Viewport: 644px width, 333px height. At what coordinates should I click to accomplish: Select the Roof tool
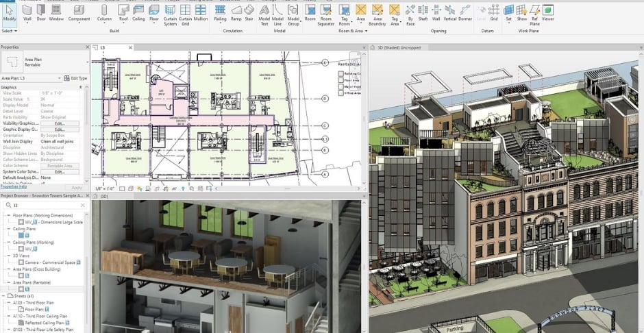(123, 14)
